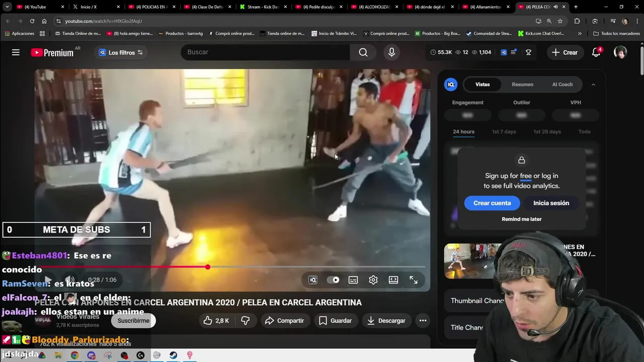Click the blue vidIQ logo in header stats
Screen dimensions: 644x362
[504, 52]
